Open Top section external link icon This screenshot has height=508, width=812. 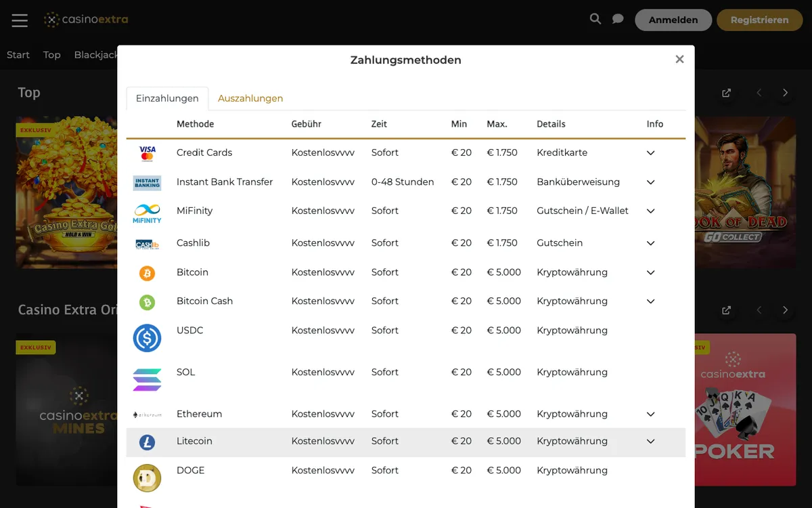(726, 93)
